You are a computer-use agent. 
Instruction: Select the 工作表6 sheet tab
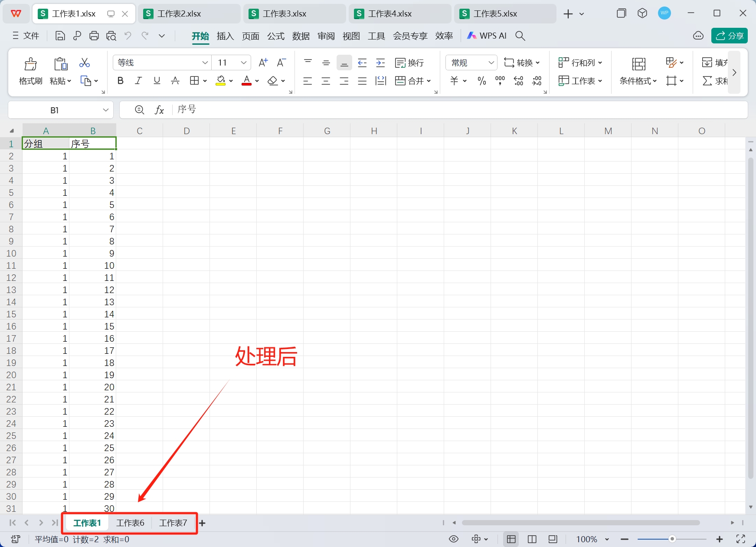pyautogui.click(x=130, y=523)
